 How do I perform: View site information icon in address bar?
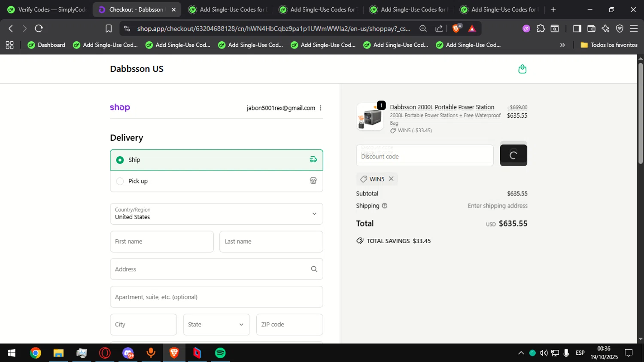(127, 28)
